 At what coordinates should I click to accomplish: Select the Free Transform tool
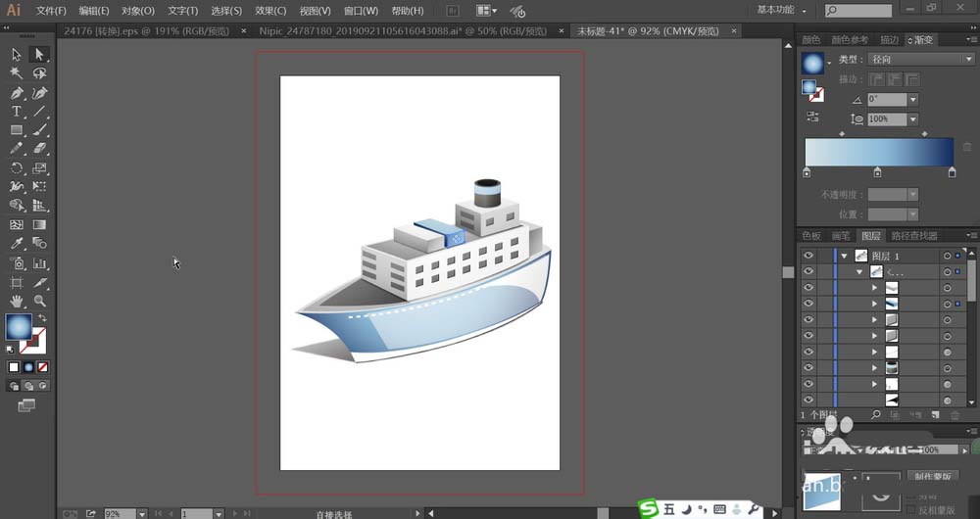[39, 186]
